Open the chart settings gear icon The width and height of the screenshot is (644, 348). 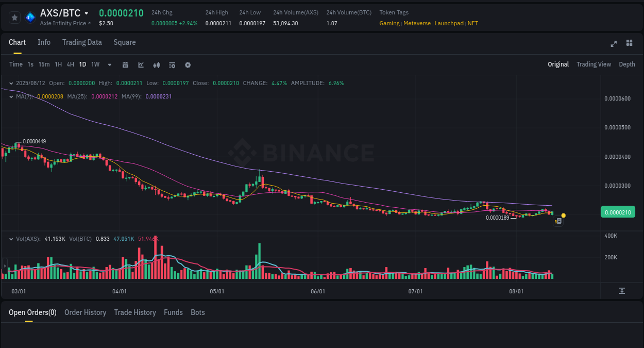click(x=188, y=64)
